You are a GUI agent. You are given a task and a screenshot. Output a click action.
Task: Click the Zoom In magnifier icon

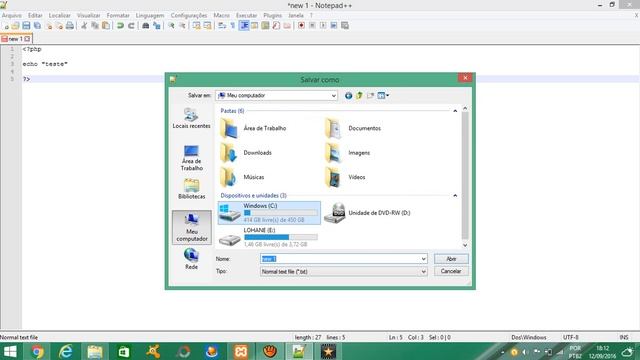(171, 26)
